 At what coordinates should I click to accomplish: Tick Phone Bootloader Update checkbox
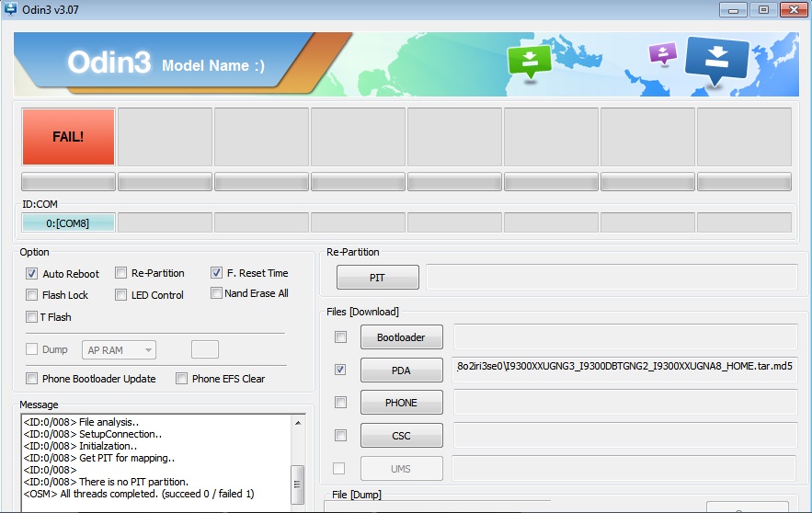[31, 379]
